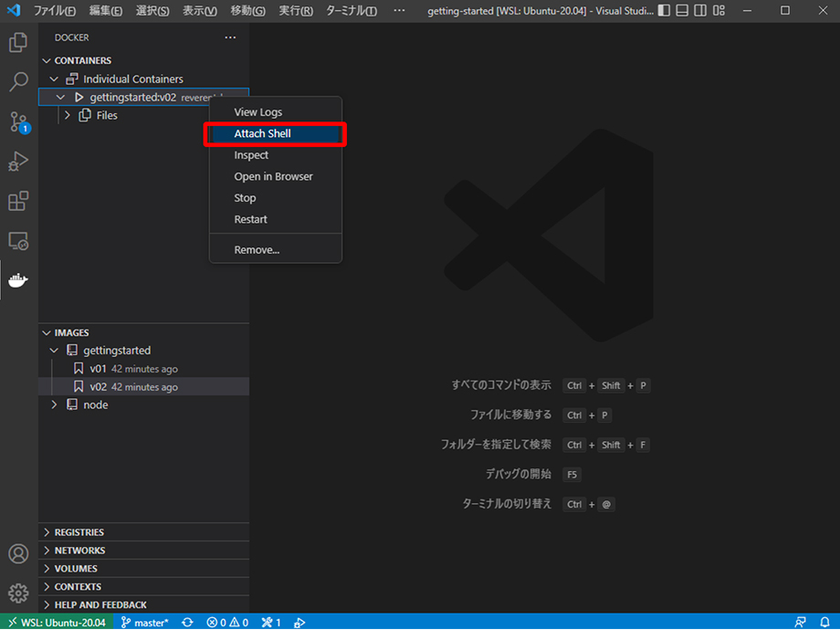Image resolution: width=840 pixels, height=630 pixels.
Task: Open the 編集(E) menu
Action: (x=106, y=11)
